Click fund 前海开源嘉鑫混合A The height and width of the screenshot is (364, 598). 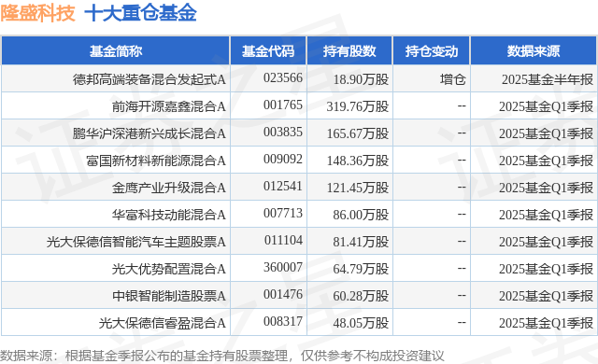[168, 106]
